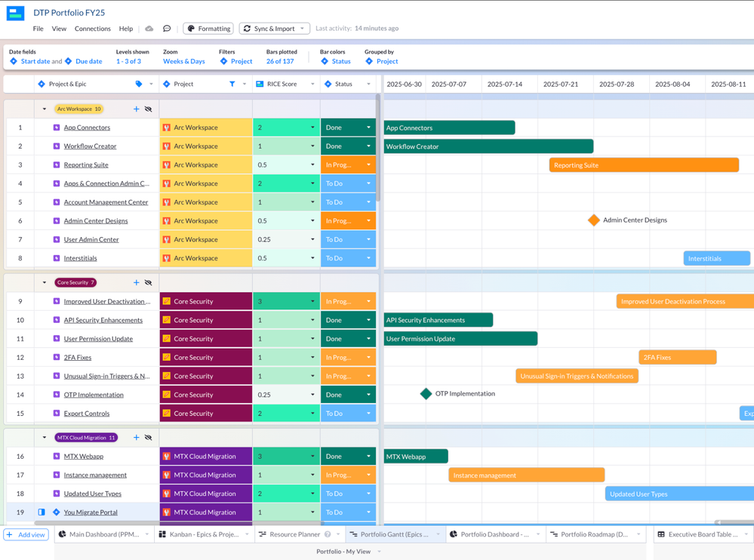Hide Core Security group with eye icon
The width and height of the screenshot is (754, 560).
pos(148,283)
